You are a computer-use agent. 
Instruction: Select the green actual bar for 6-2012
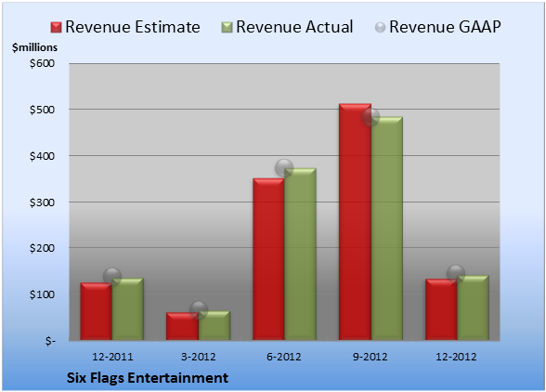(x=300, y=254)
